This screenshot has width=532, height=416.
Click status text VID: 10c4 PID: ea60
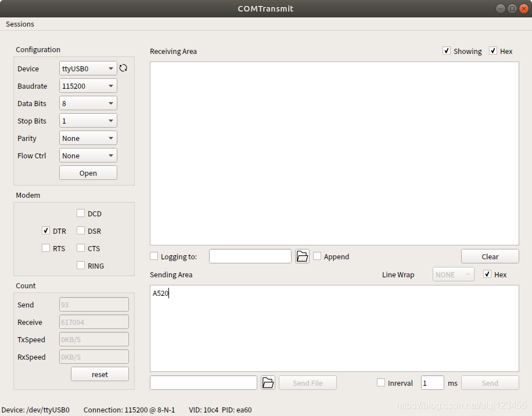tap(220, 410)
